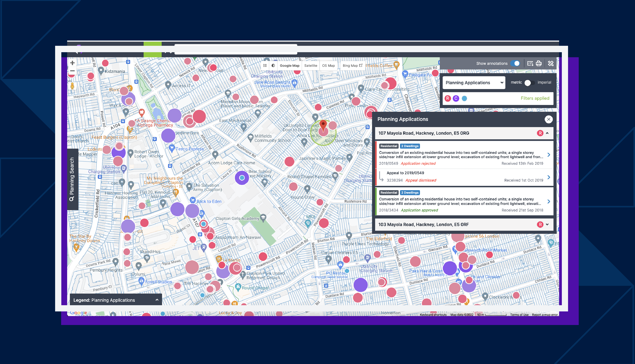Open the Terms of Use link
The height and width of the screenshot is (364, 635).
pyautogui.click(x=519, y=315)
